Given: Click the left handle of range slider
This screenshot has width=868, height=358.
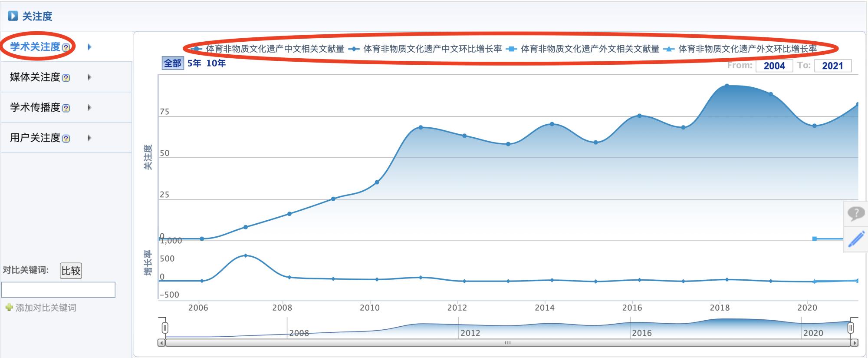Looking at the screenshot, I should (x=165, y=328).
